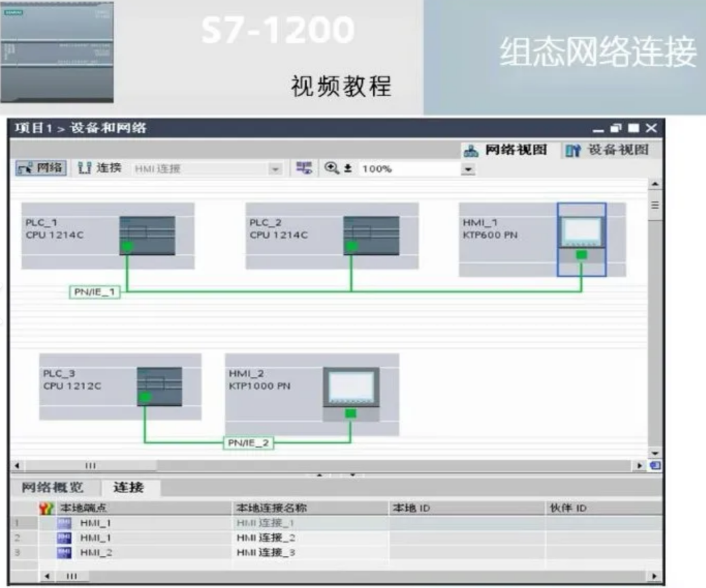Click the HMI 连接_3 connection name
Viewport: 706px width, 588px height.
coord(265,553)
